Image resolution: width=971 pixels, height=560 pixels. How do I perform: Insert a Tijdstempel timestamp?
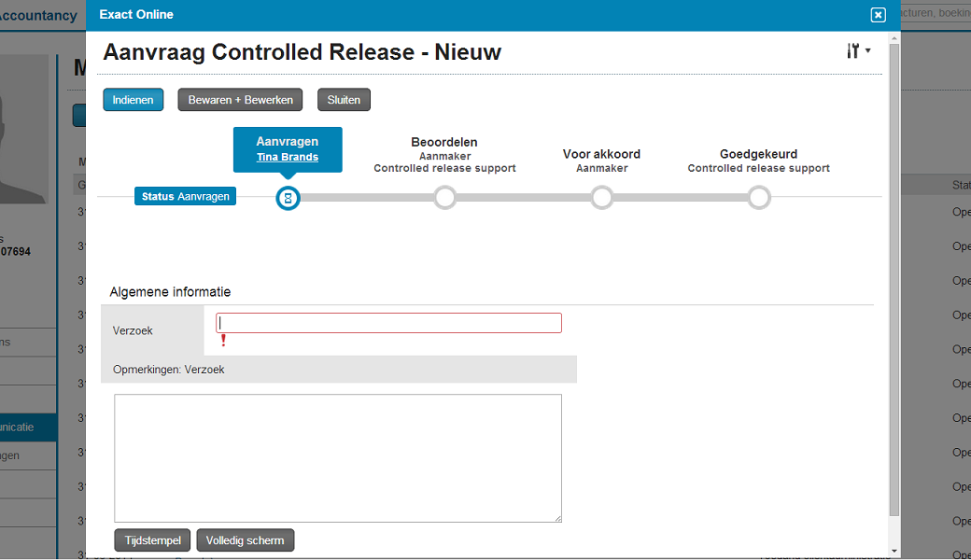point(152,540)
